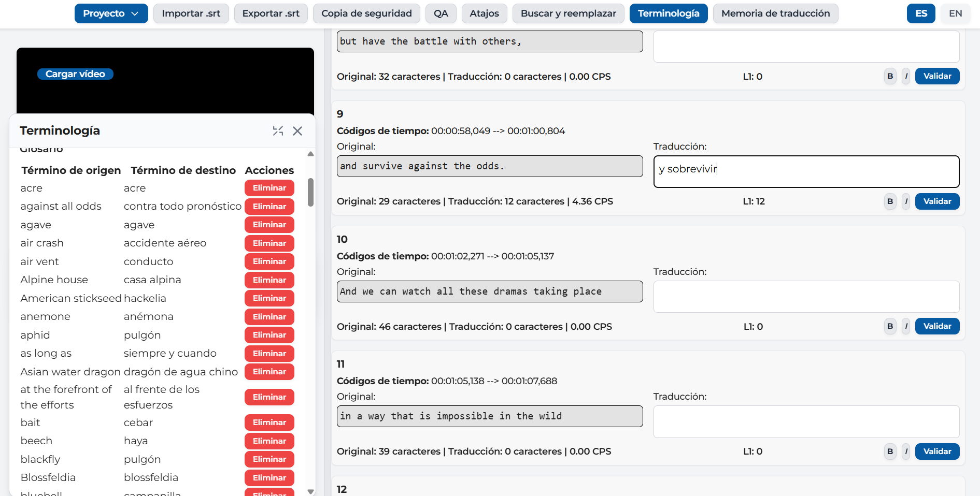Click Cargar vídeo button

pos(75,74)
